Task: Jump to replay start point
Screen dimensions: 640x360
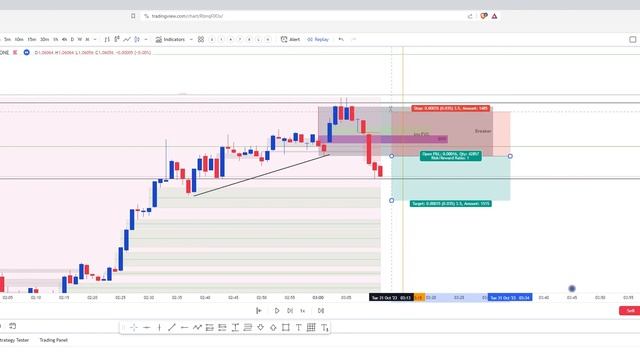Action: (x=259, y=311)
